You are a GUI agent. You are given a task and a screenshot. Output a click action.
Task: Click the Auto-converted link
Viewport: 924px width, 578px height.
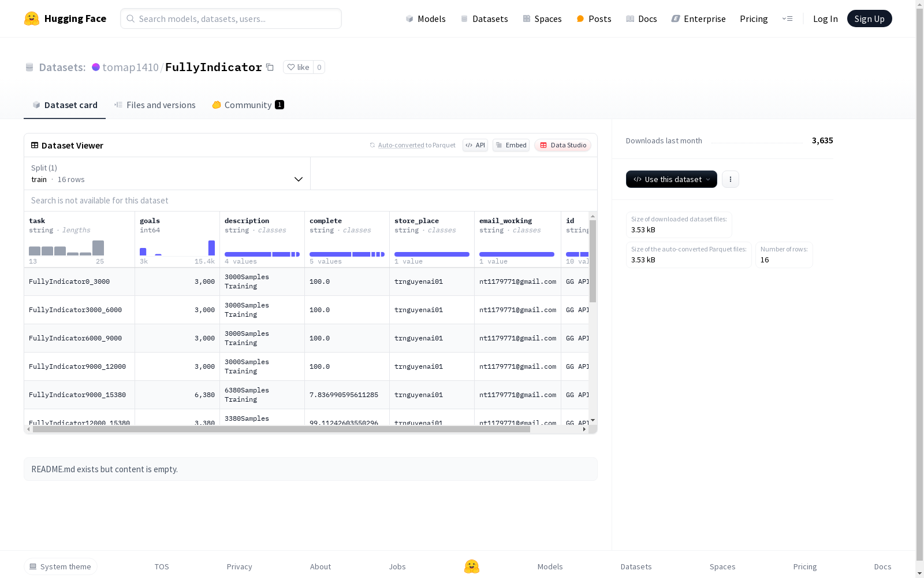401,145
